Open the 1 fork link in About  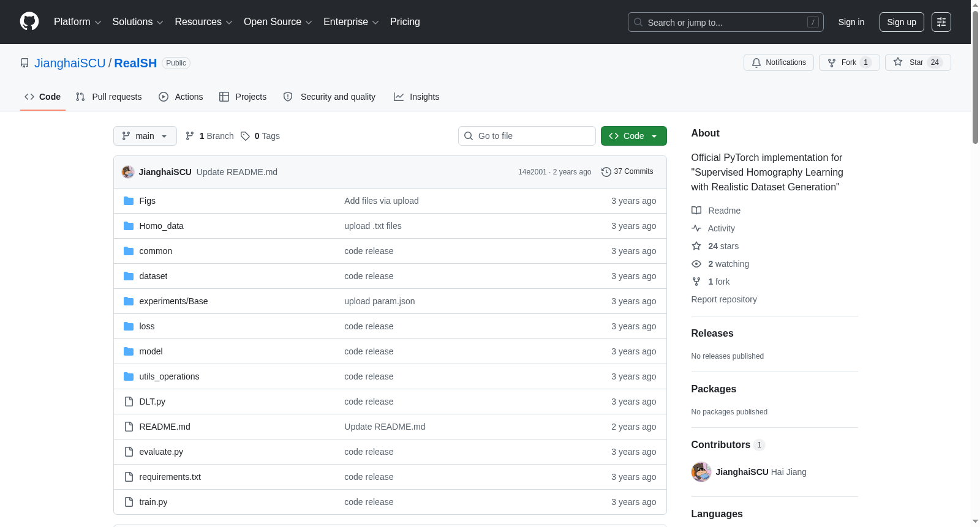tap(719, 282)
